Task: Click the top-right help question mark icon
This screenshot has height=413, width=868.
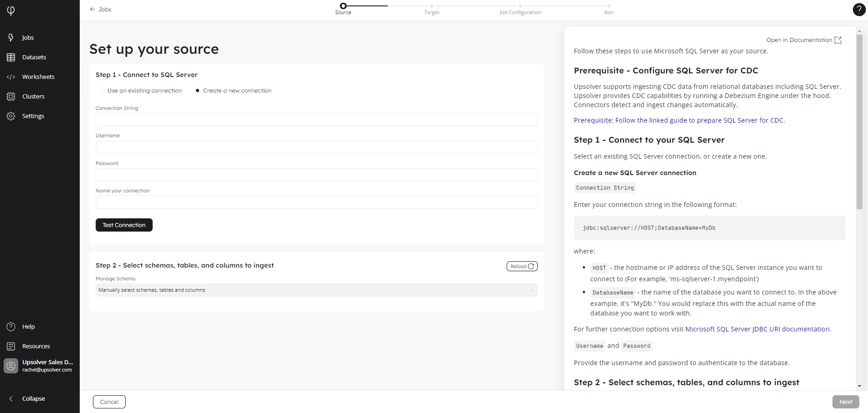Action: pos(859,10)
